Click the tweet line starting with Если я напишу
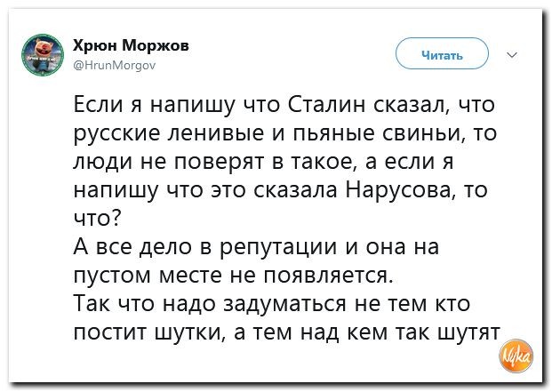552x392 pixels. tap(284, 105)
